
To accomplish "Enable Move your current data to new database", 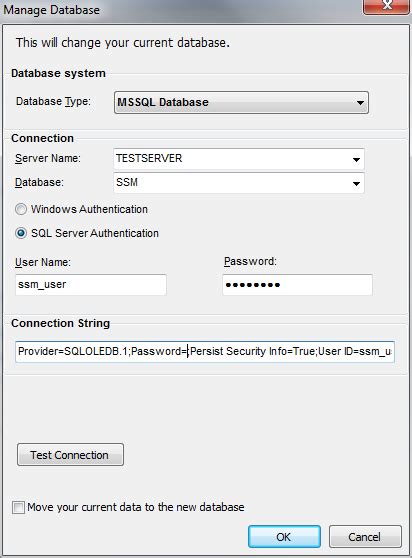I will tap(18, 507).
